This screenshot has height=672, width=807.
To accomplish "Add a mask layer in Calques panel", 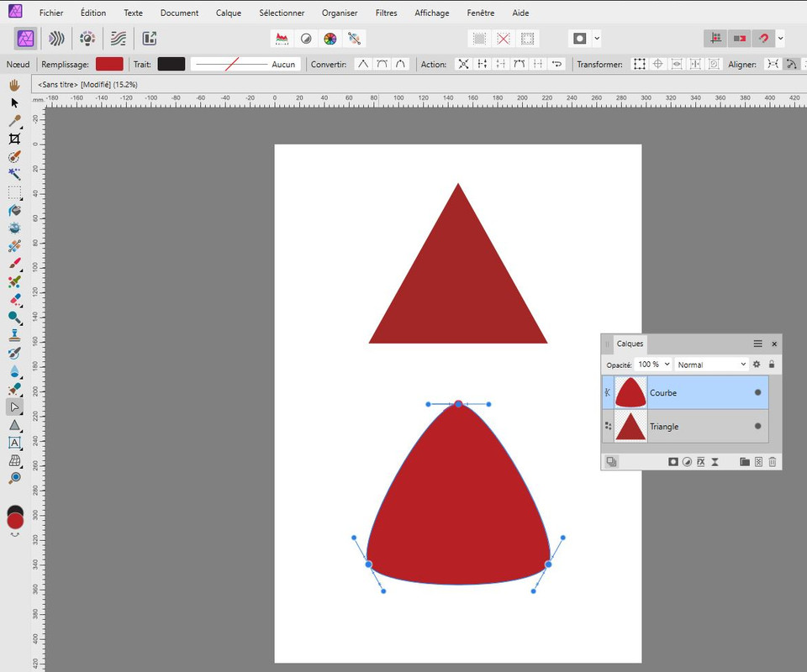I will [672, 462].
